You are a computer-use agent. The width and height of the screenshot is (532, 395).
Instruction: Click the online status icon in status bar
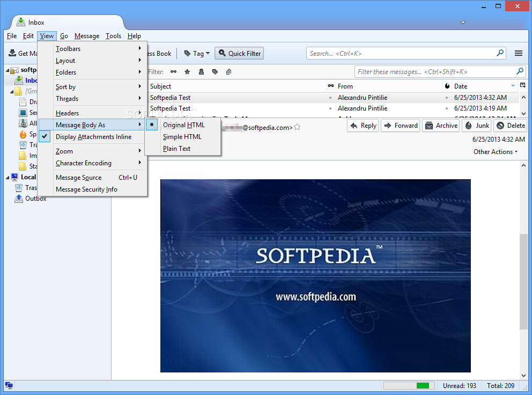tap(9, 385)
